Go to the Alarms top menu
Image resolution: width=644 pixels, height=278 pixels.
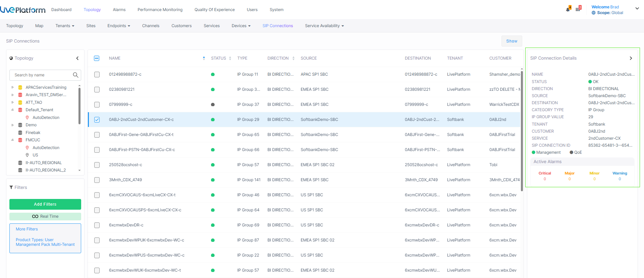119,10
